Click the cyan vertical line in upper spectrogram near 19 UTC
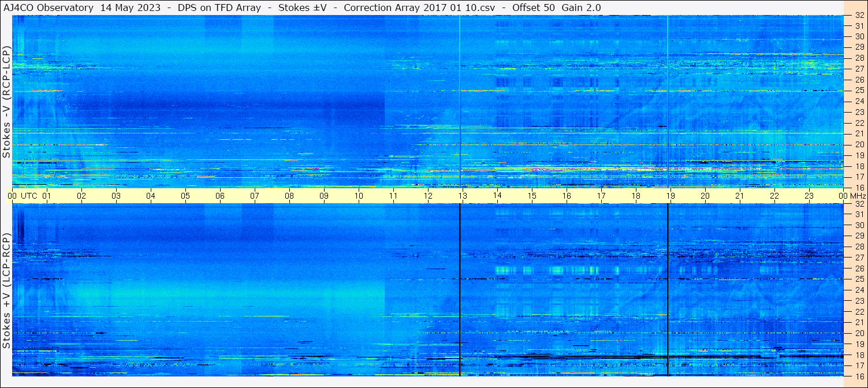The image size is (868, 388). [668, 101]
